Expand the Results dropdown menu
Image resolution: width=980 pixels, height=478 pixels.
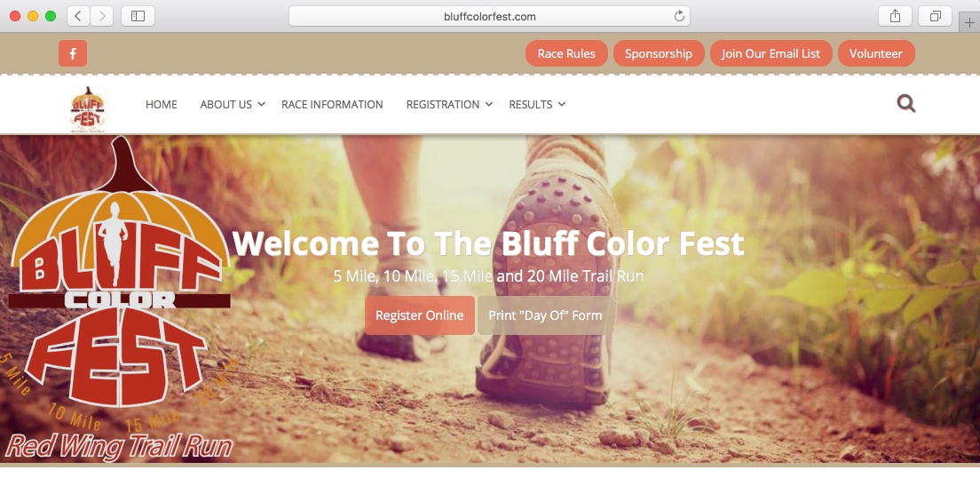pos(537,105)
